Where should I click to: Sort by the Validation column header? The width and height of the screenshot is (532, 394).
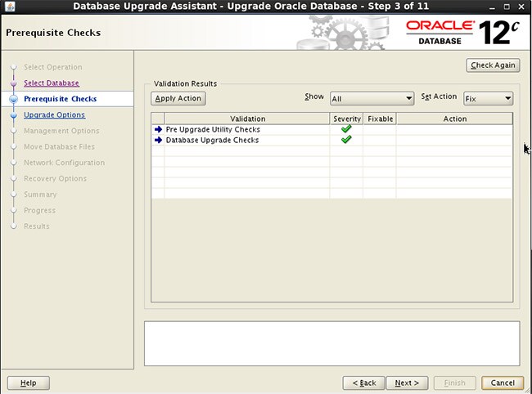247,119
